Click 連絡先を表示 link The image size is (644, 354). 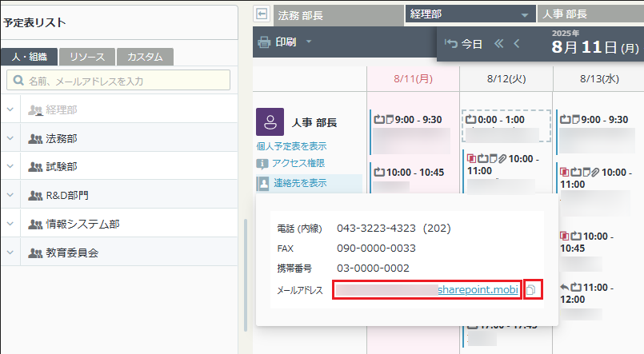click(x=300, y=183)
